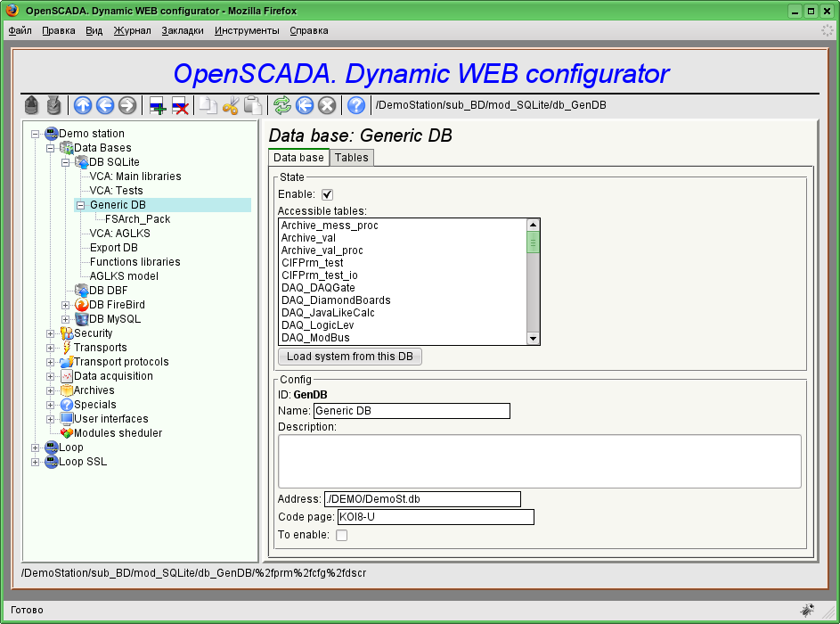
Task: Click the DB MySQL icon in tree
Action: (x=81, y=319)
